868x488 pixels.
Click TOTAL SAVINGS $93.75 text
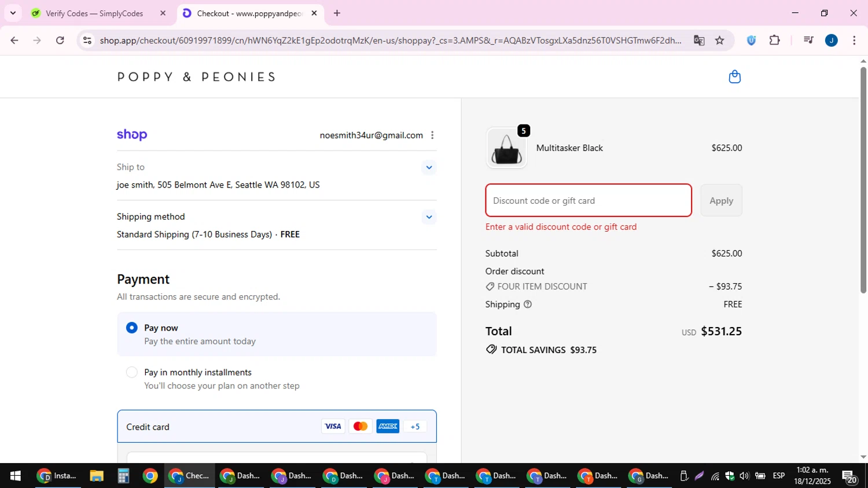point(549,350)
